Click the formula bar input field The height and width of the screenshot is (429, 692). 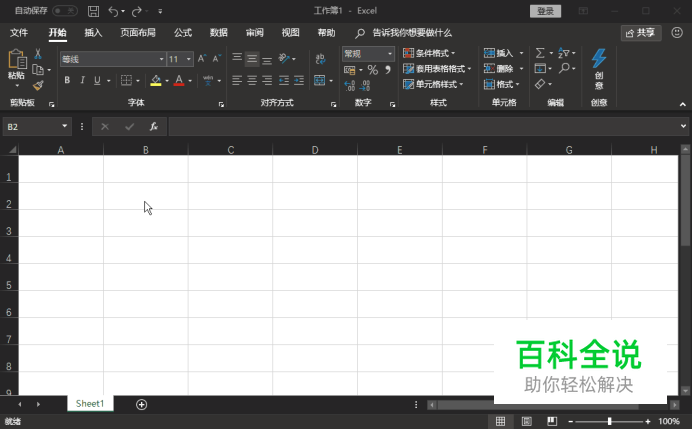click(424, 127)
